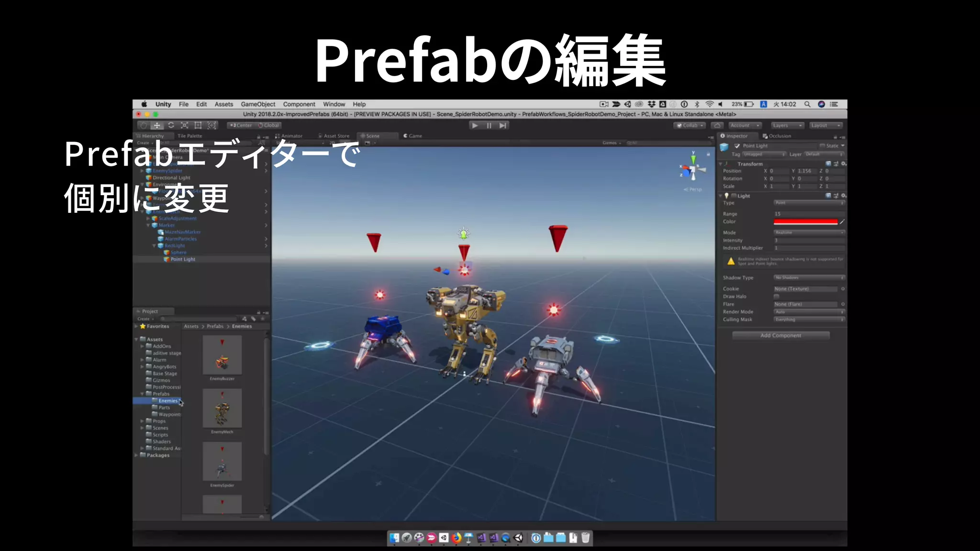Open the Collab dropdown
The width and height of the screenshot is (980, 551).
(x=690, y=125)
